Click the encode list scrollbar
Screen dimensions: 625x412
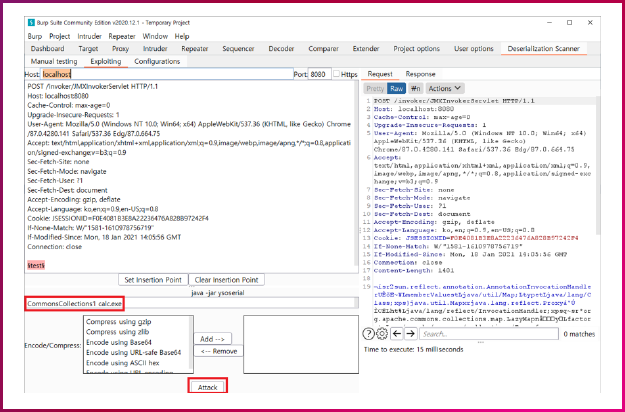point(191,343)
